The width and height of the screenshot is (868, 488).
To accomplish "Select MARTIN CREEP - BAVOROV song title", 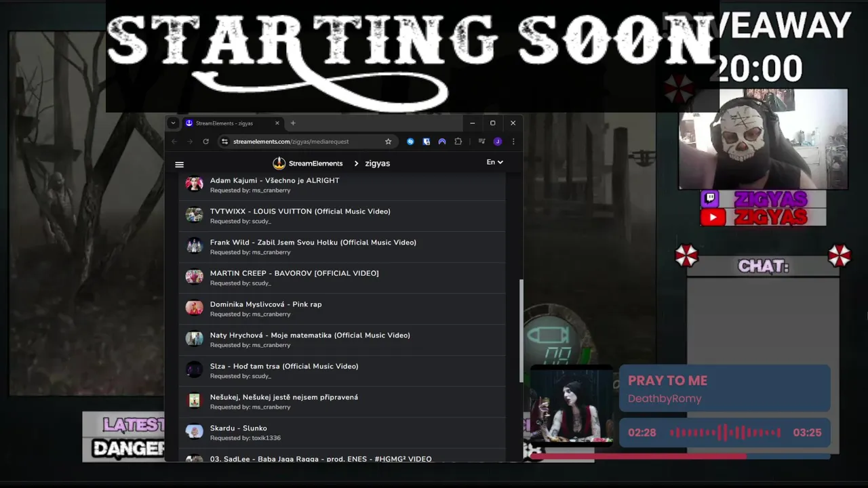I will coord(294,273).
